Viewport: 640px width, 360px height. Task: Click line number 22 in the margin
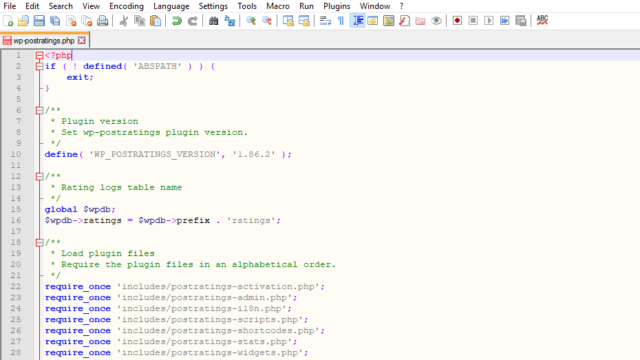pos(16,287)
